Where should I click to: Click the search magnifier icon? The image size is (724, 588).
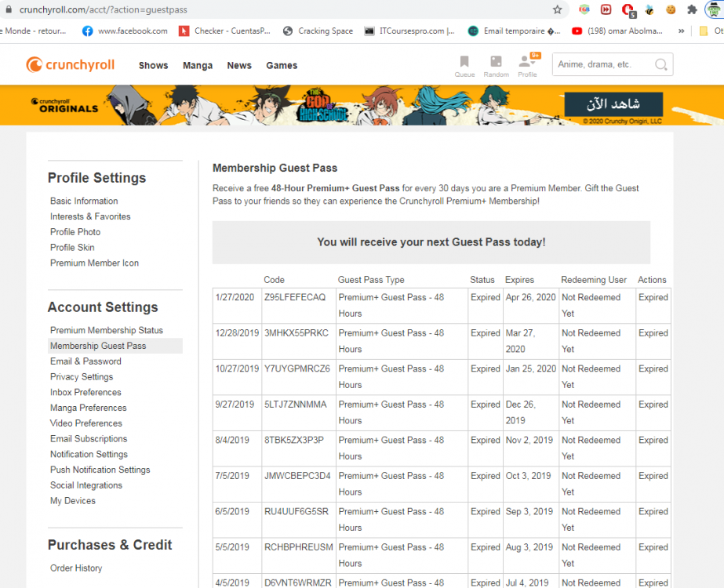click(661, 65)
